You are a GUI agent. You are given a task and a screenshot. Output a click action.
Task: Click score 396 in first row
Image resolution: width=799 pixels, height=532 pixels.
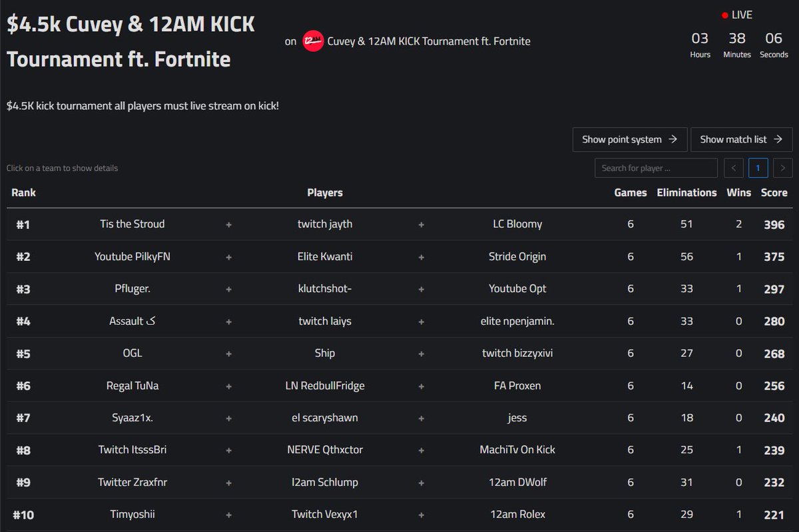[x=774, y=224]
